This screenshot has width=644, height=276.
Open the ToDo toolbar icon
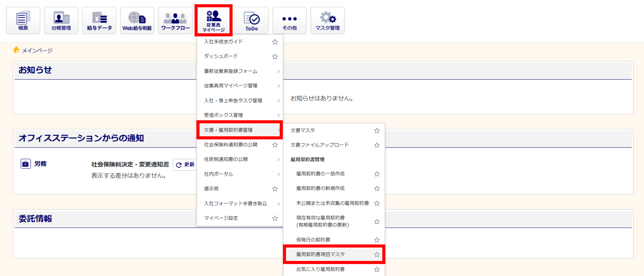pos(252,20)
